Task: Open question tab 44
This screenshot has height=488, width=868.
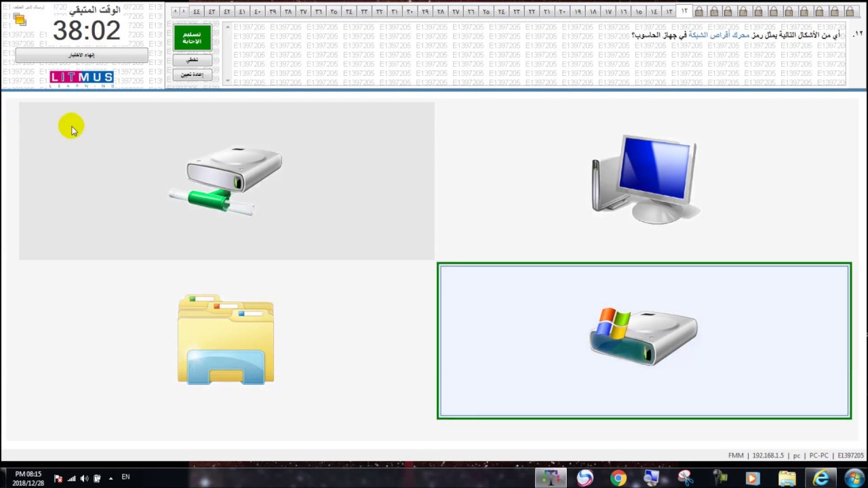Action: click(x=197, y=12)
